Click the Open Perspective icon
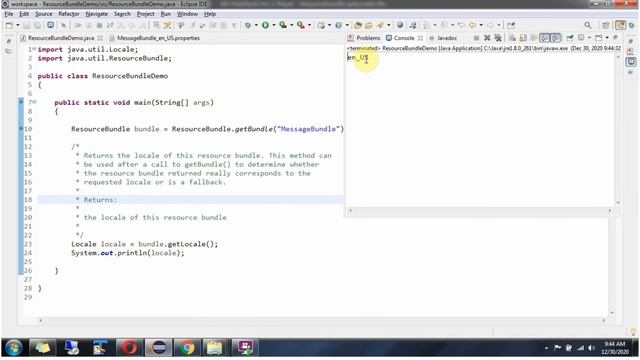The height and width of the screenshot is (360, 640). (x=606, y=25)
